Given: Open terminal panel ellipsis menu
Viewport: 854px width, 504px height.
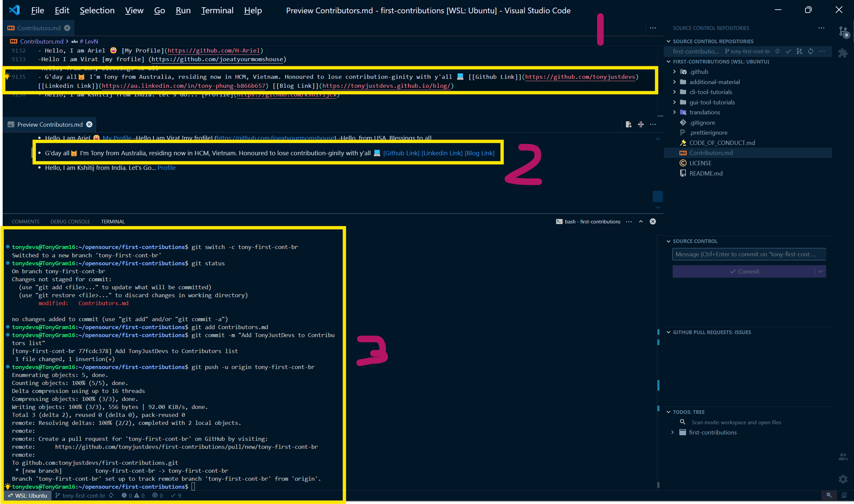Looking at the screenshot, I should (629, 221).
